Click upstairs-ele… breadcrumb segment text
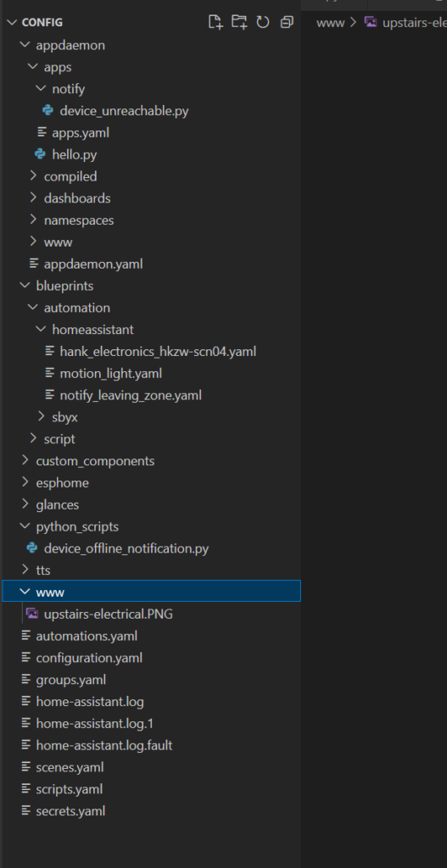 click(414, 23)
